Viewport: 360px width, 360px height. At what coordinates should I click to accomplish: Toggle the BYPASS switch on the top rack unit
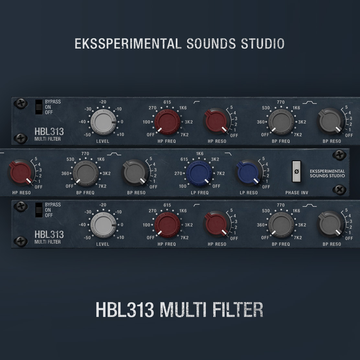point(39,107)
